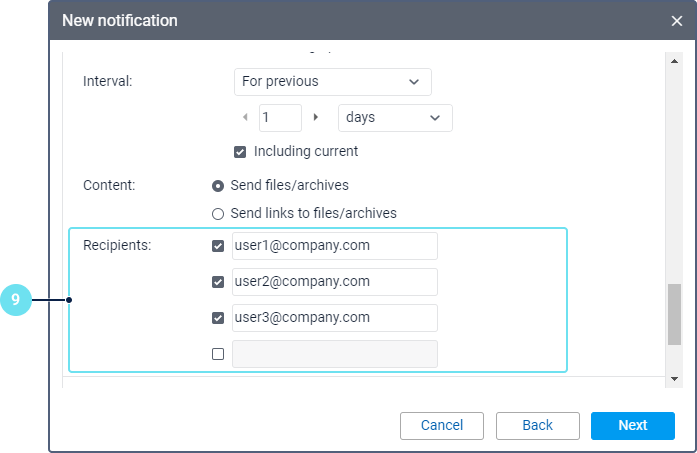Untick checkbox for user1@company.com
The height and width of the screenshot is (453, 697).
(x=218, y=246)
